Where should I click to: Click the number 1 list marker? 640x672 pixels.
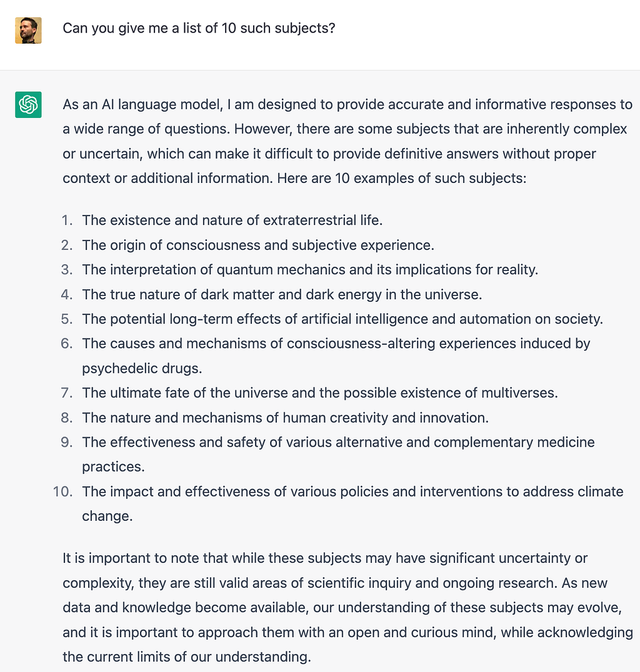[67, 220]
